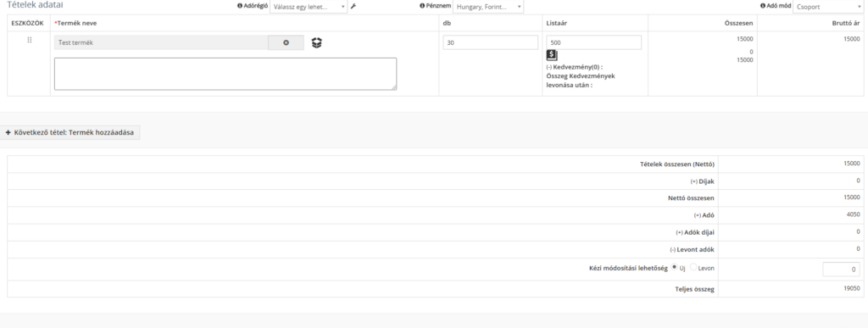The height and width of the screenshot is (328, 868).
Task: Open product picker box icon
Action: click(x=317, y=42)
